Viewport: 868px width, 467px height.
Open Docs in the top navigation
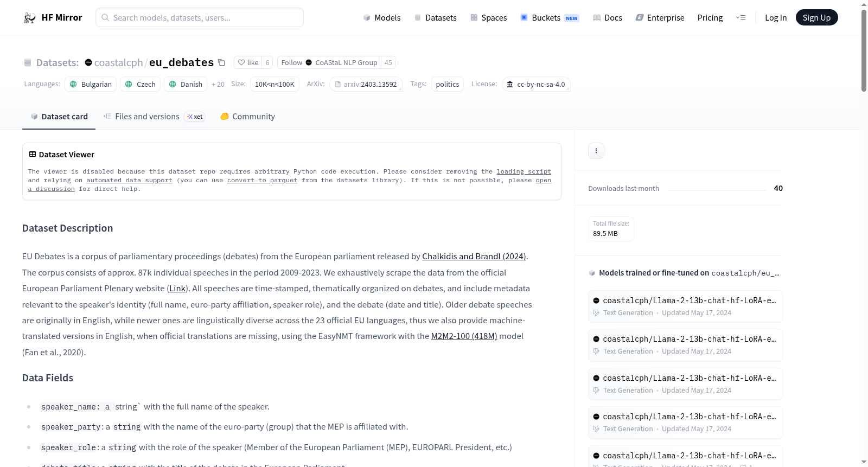(x=608, y=18)
